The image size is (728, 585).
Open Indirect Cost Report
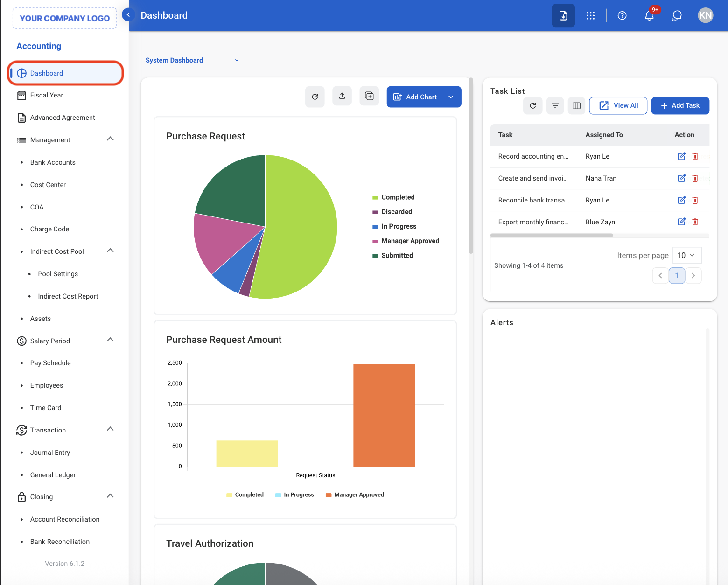pos(68,296)
